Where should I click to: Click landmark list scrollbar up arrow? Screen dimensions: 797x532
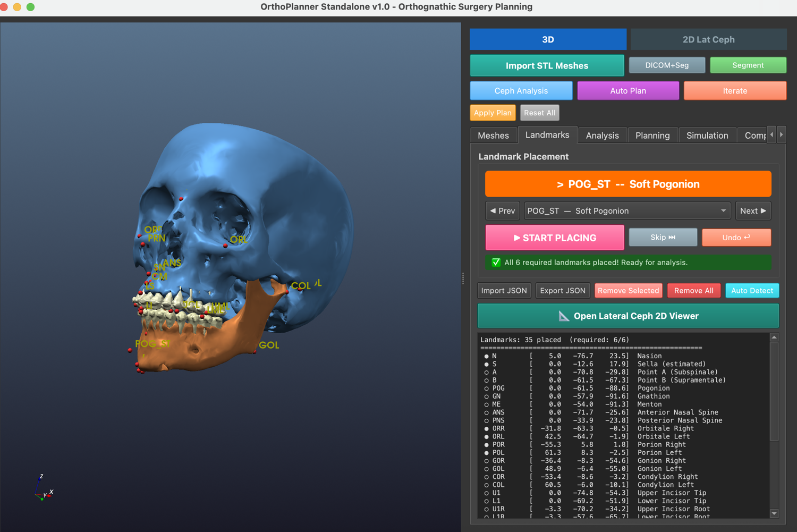(x=774, y=337)
